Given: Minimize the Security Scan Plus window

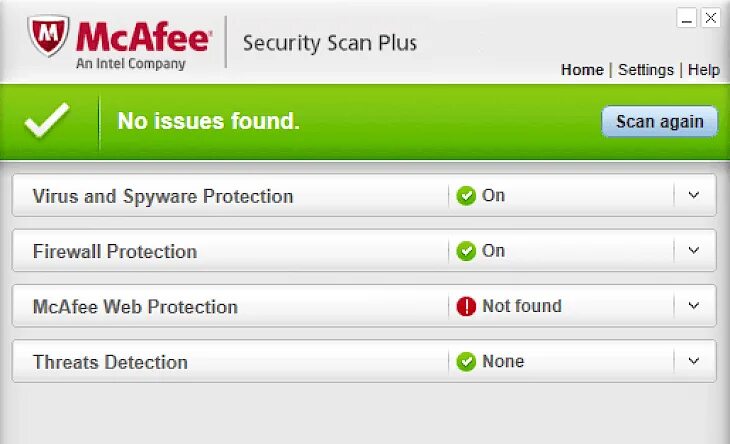Looking at the screenshot, I should (x=686, y=18).
